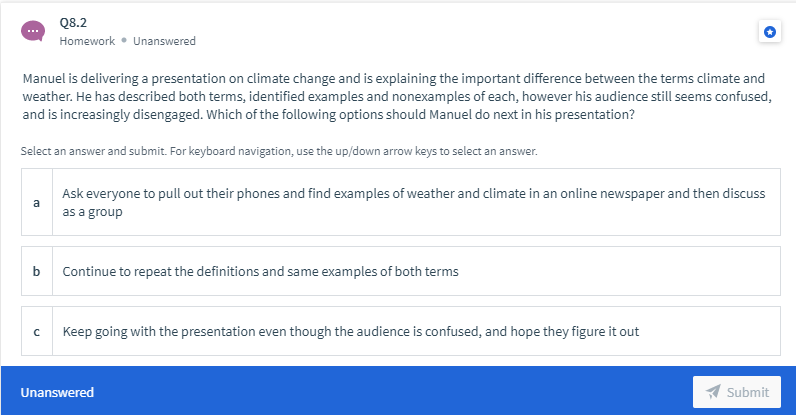Click the blue footer status bar
Screen dimensions: 796x415
398,391
